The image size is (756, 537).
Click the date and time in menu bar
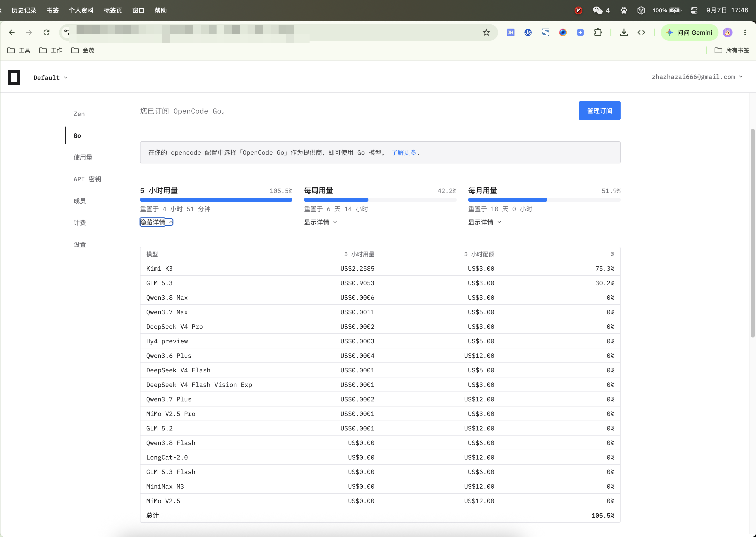[x=727, y=10]
